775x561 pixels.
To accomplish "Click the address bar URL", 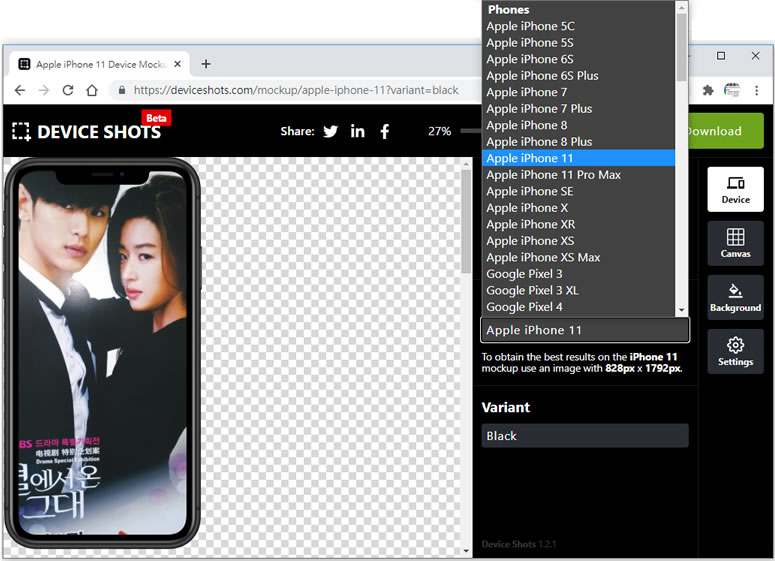I will [296, 90].
